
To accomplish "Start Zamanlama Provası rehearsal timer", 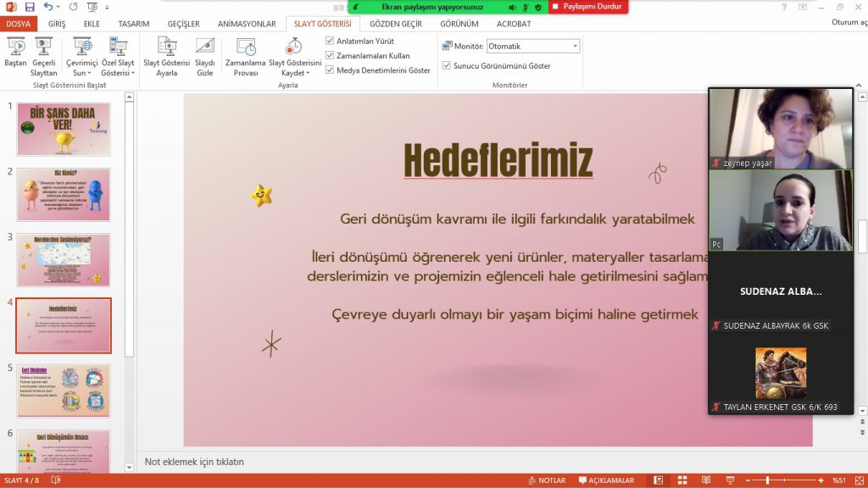I will [247, 51].
